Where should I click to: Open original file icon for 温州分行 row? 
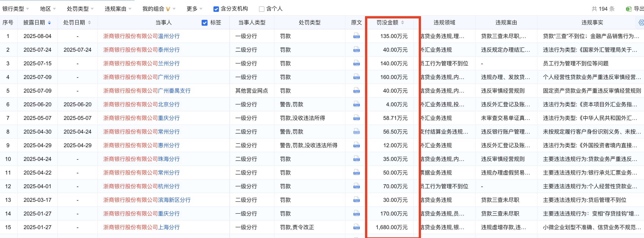(357, 36)
